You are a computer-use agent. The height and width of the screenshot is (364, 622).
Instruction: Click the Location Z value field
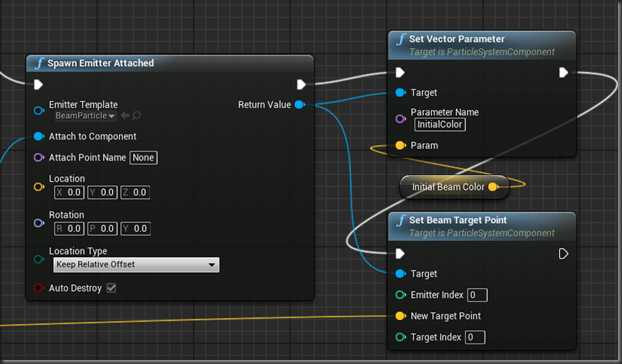coord(135,193)
